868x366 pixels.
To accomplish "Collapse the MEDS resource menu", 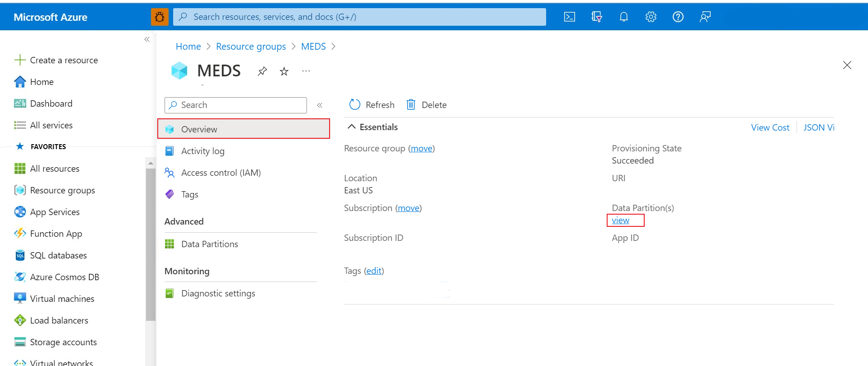I will click(320, 105).
